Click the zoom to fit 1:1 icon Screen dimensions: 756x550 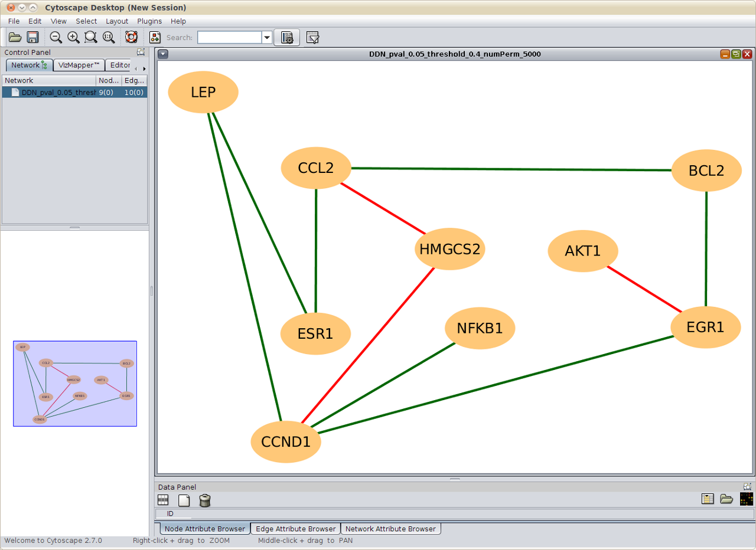click(109, 37)
